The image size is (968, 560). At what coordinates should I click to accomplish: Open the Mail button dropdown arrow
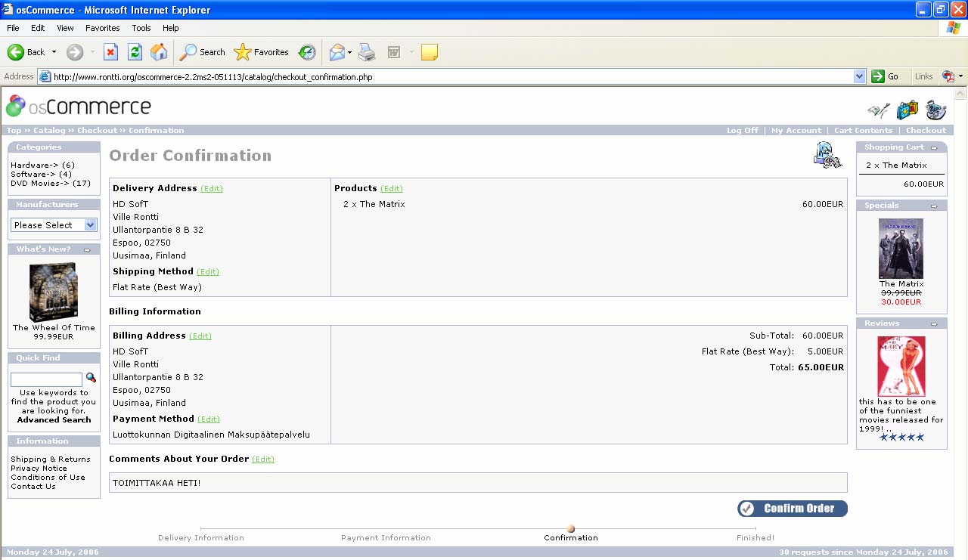pyautogui.click(x=349, y=52)
